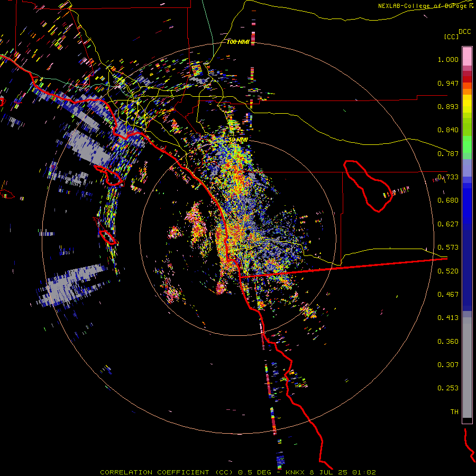Select the 0.680 legend value

point(448,200)
